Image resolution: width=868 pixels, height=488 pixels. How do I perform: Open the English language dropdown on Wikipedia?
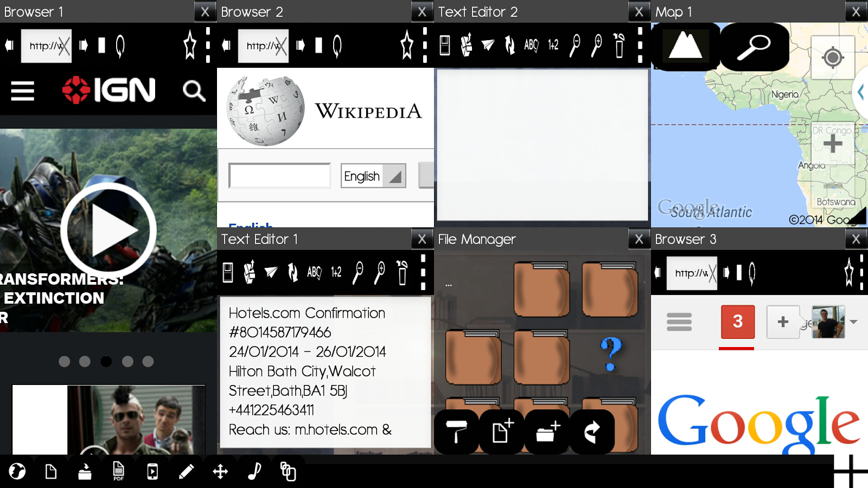pyautogui.click(x=373, y=176)
